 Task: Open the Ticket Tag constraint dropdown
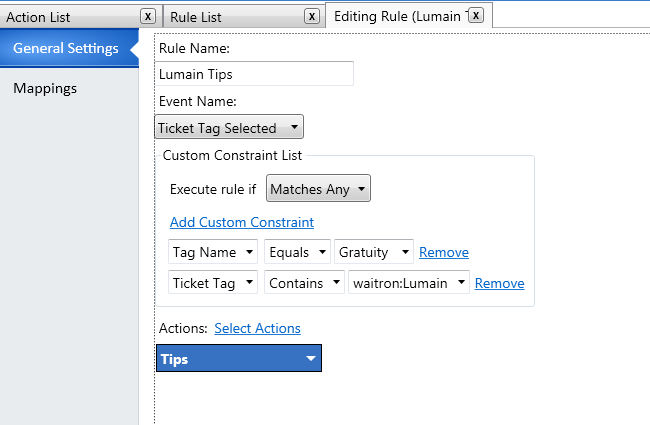[x=214, y=283]
